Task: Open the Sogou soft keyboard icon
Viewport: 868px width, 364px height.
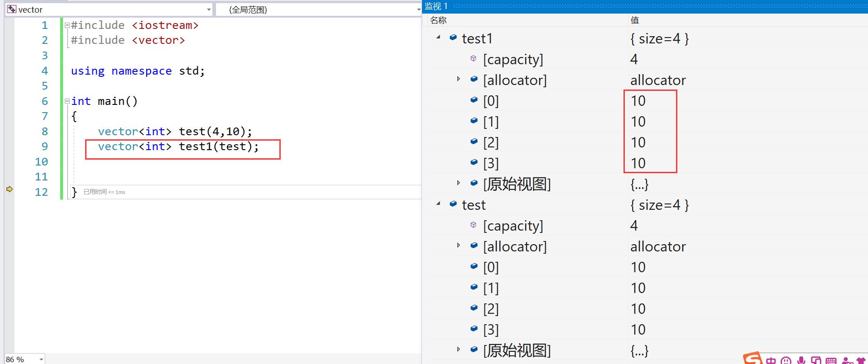Action: point(831,360)
